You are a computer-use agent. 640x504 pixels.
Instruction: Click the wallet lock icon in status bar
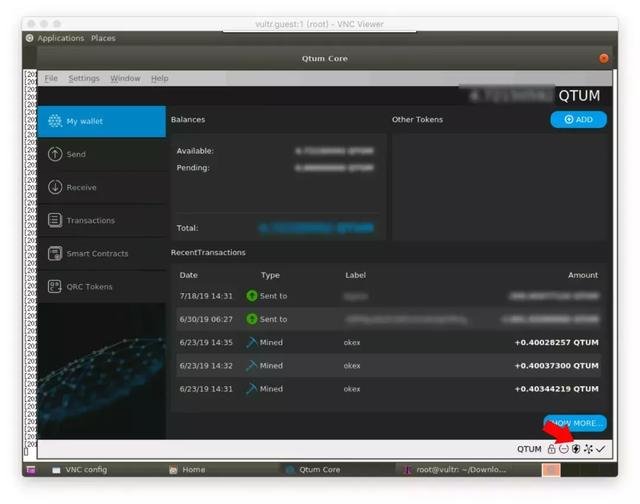point(551,449)
